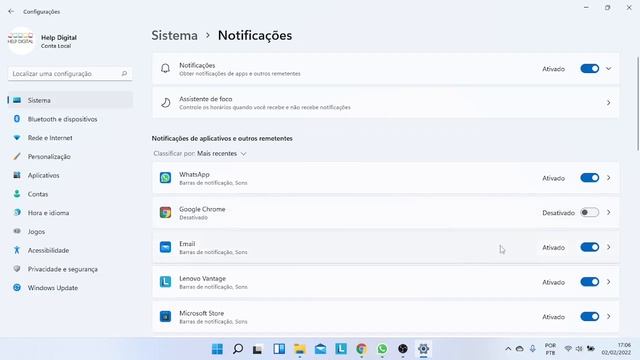This screenshot has height=360, width=640.
Task: Open Widgets from the taskbar
Action: point(279,349)
